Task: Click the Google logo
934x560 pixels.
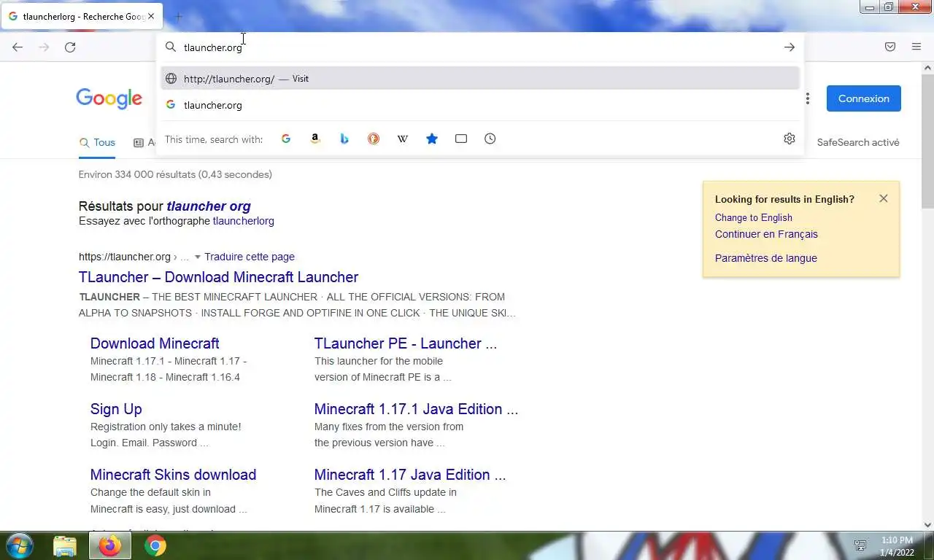Action: (x=109, y=99)
